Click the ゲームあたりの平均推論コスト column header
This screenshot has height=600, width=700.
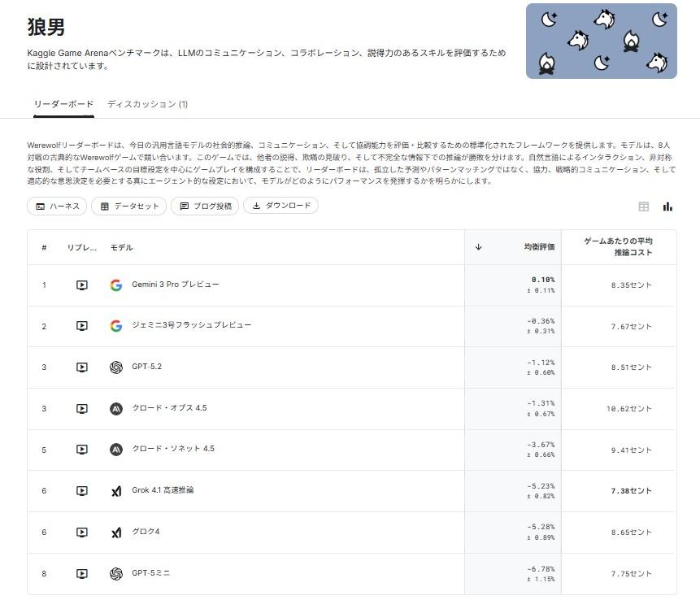coord(619,247)
